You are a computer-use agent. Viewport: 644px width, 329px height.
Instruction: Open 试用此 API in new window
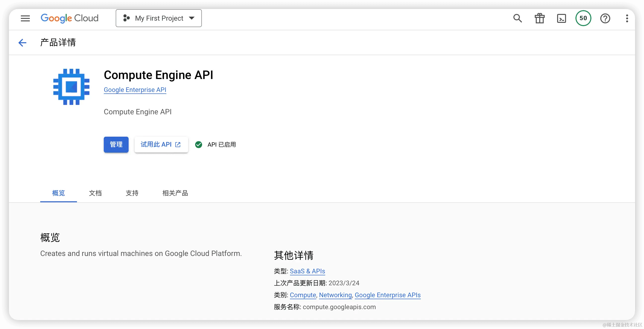(x=161, y=145)
